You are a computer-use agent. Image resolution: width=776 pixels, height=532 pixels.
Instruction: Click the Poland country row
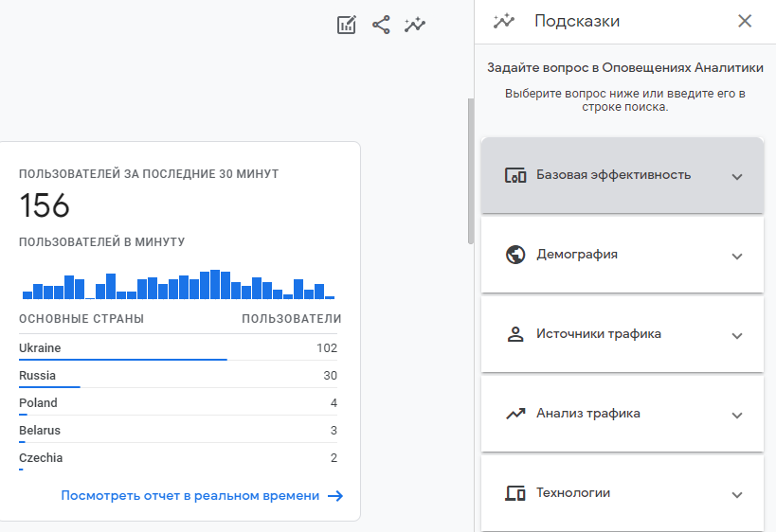(x=178, y=402)
